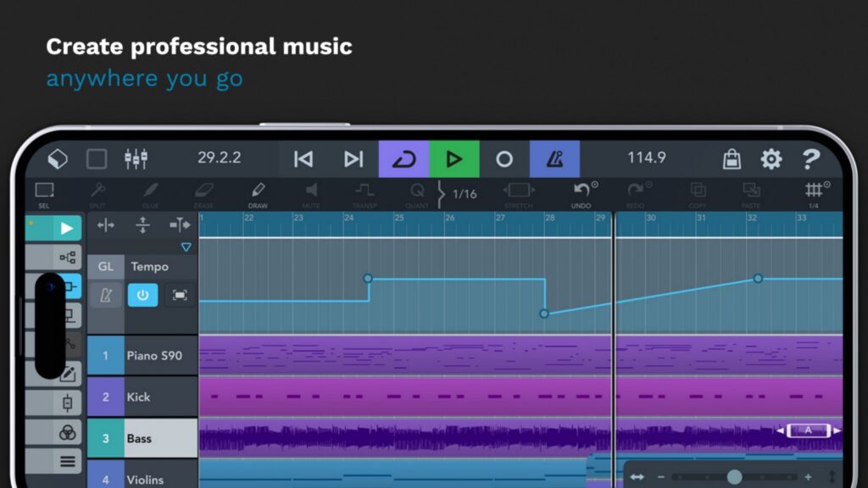This screenshot has width=868, height=488.
Task: Click the Undo arrow icon
Action: coord(581,191)
